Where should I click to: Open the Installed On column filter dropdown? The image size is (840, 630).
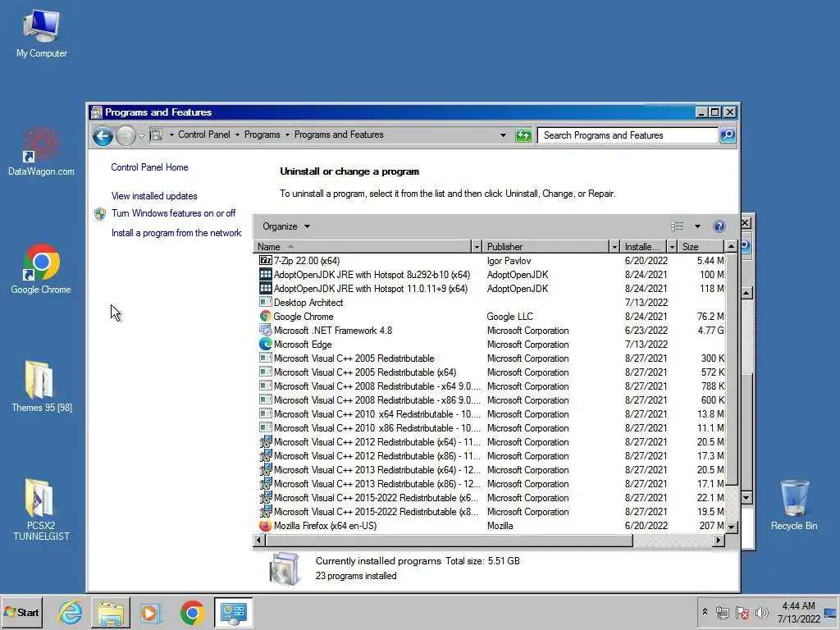672,246
